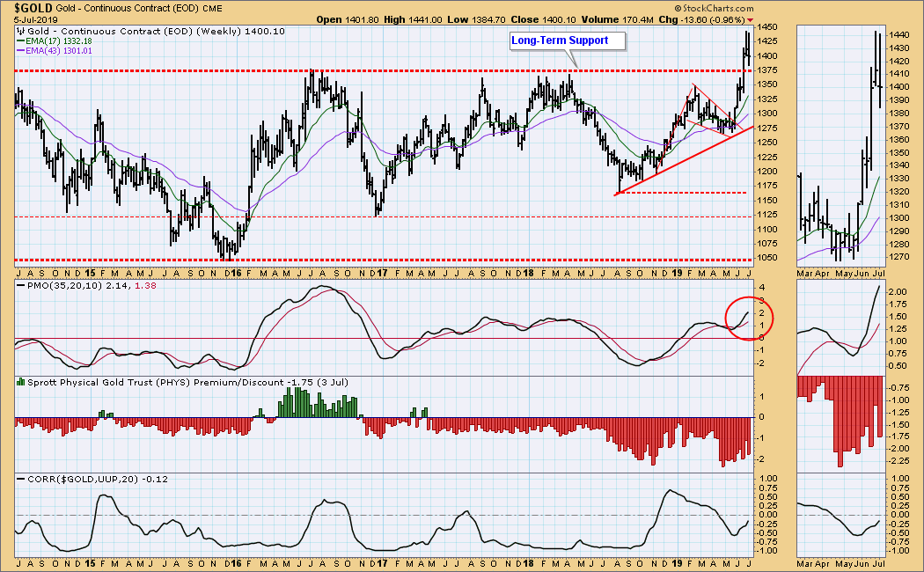Click the green premium bars in PHYS panel
This screenshot has height=572, width=924.
(x=317, y=407)
